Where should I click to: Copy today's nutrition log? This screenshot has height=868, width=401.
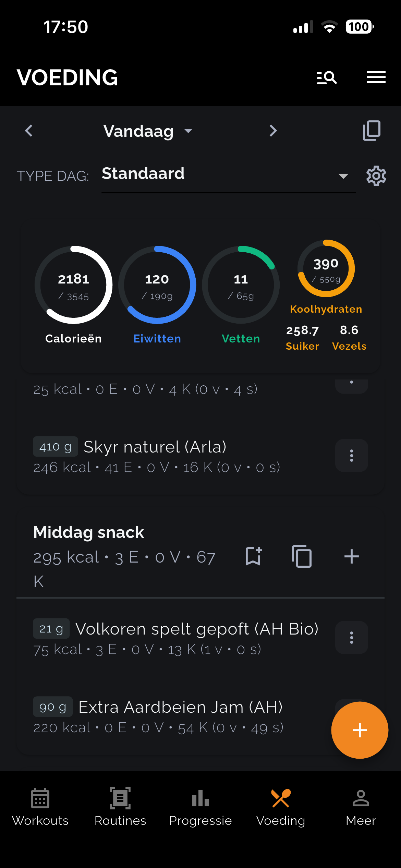[372, 130]
